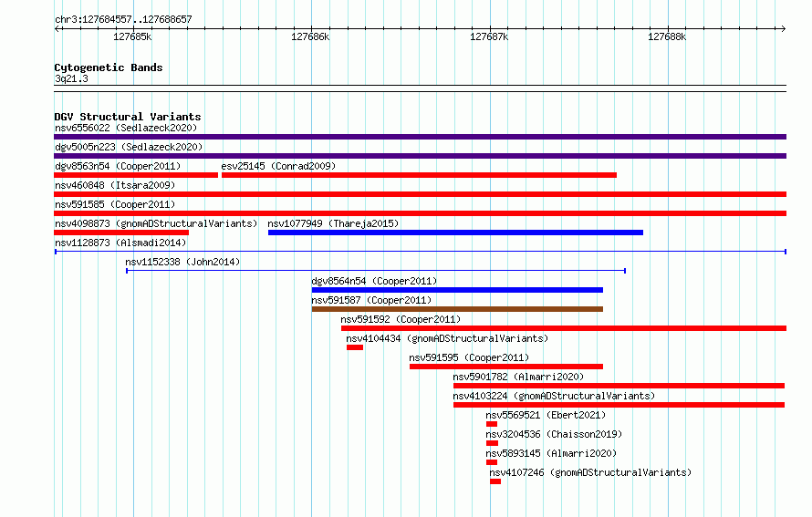Open variant label nsv6556022 (Sedlazeck2020)
The width and height of the screenshot is (812, 517).
126,128
